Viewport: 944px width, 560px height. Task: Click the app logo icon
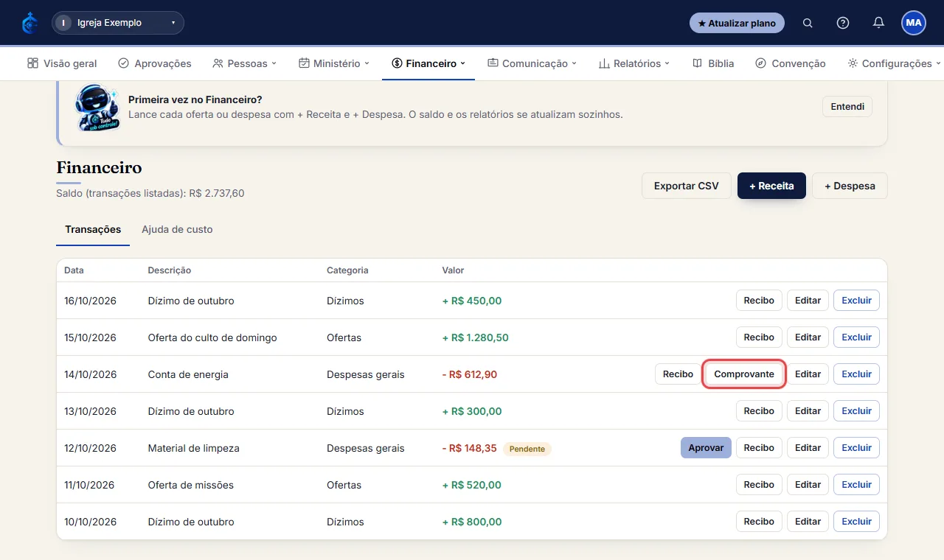pyautogui.click(x=30, y=23)
